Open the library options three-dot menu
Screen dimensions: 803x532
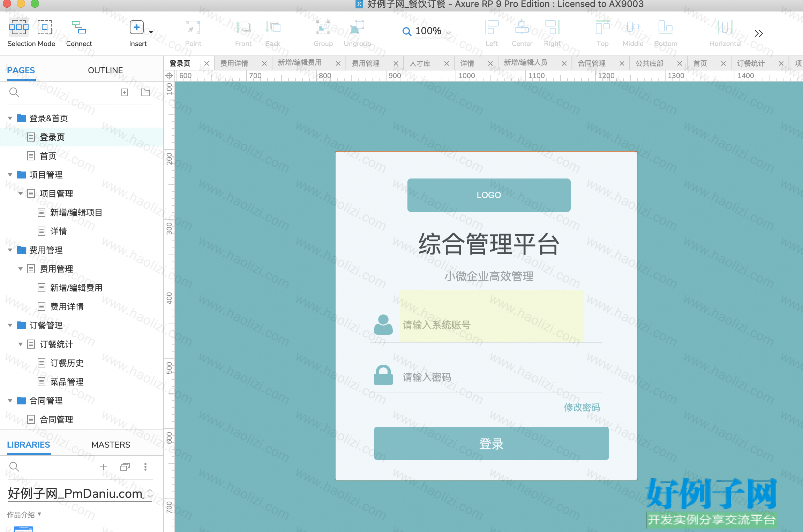click(145, 467)
